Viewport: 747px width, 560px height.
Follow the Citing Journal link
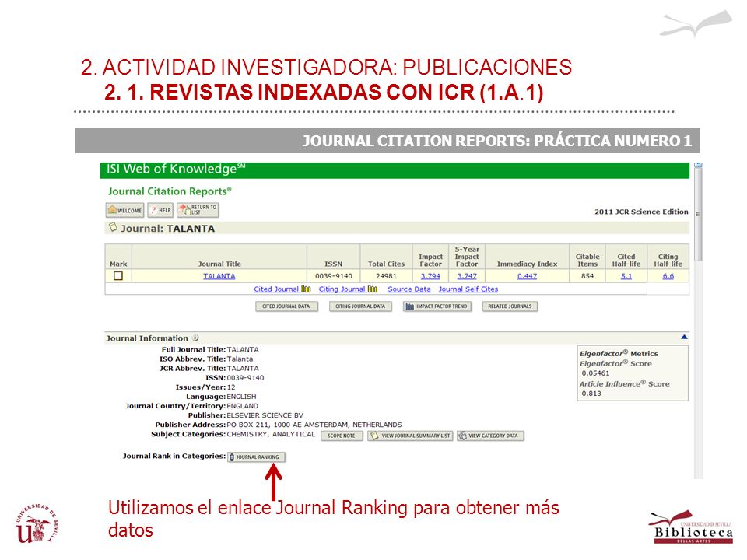pyautogui.click(x=342, y=289)
